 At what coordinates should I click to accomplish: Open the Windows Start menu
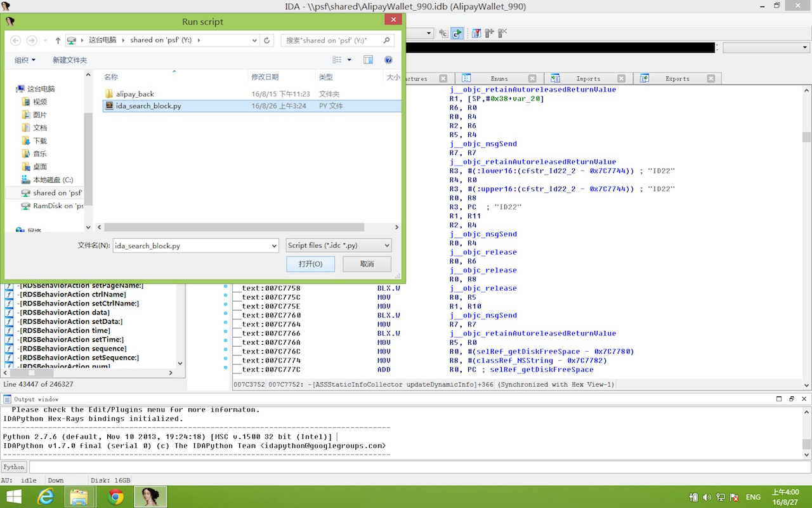pyautogui.click(x=13, y=497)
